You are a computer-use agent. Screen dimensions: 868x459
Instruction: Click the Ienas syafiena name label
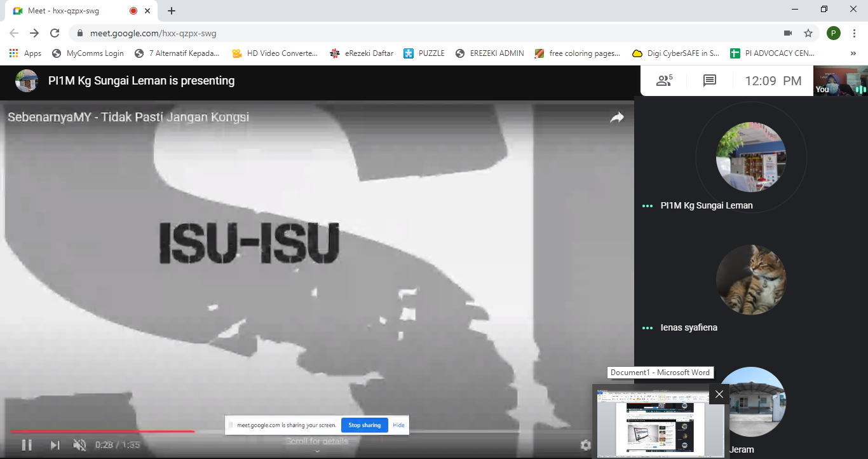pos(689,327)
